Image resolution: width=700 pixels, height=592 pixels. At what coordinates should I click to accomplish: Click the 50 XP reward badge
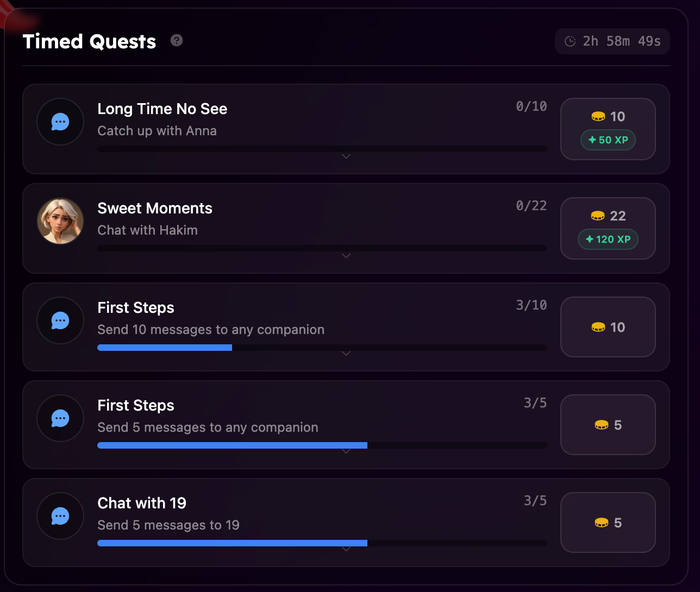tap(608, 140)
